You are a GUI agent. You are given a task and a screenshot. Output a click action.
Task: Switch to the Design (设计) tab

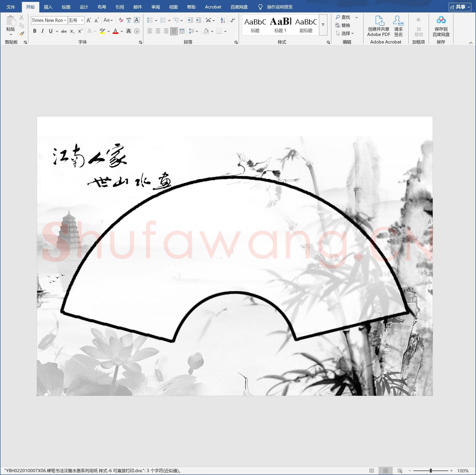[x=84, y=7]
